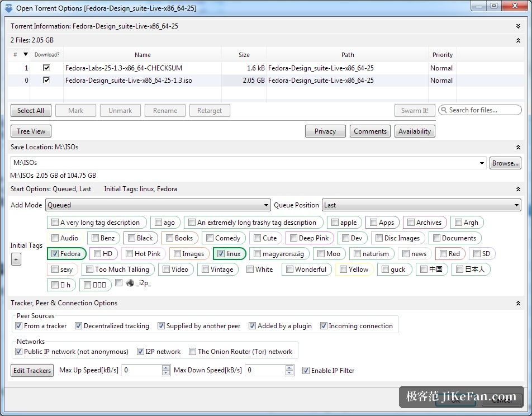
Task: Open the Comments button
Action: click(x=370, y=131)
